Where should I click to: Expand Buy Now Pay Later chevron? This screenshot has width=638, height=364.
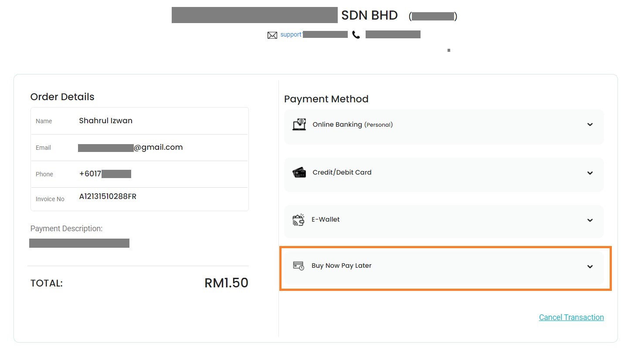point(590,266)
